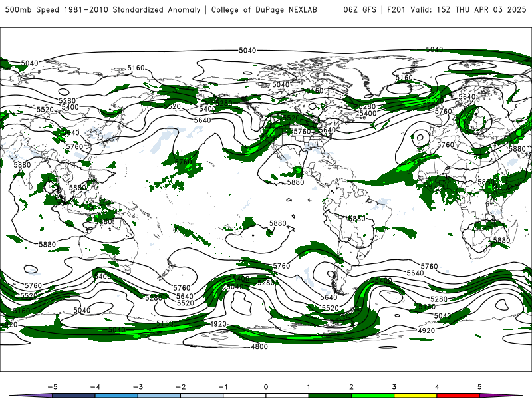
Task: Click the 'F201 Valid: 15Z THU APR 03 2025' text
Action: (x=456, y=9)
